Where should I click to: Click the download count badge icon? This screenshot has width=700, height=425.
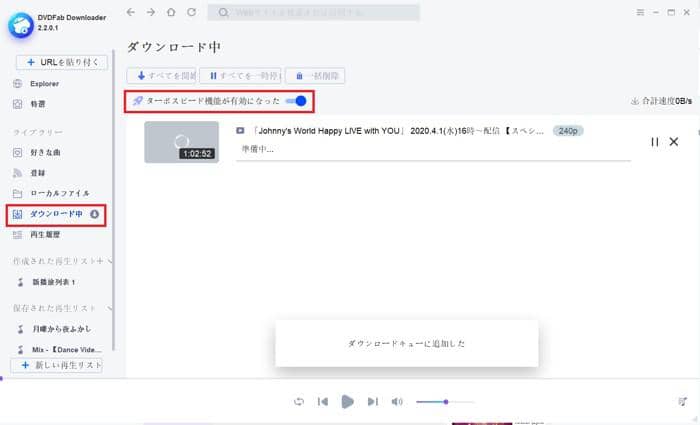(x=94, y=214)
